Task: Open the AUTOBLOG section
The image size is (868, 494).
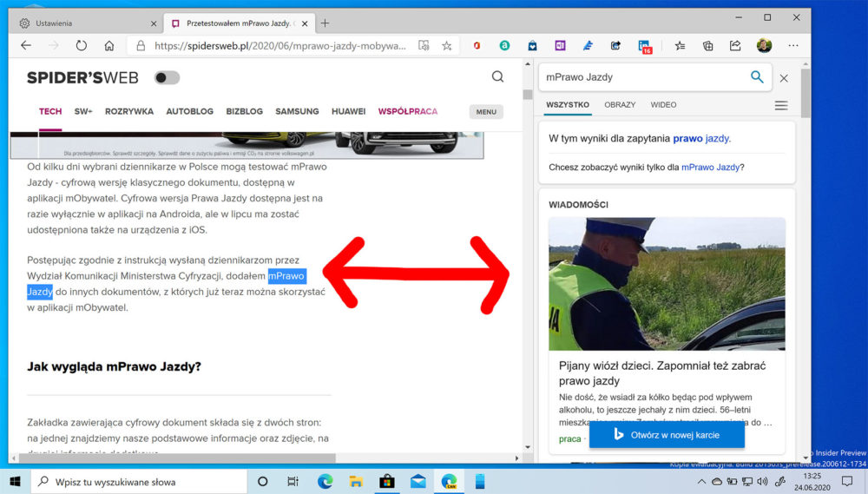Action: 190,111
